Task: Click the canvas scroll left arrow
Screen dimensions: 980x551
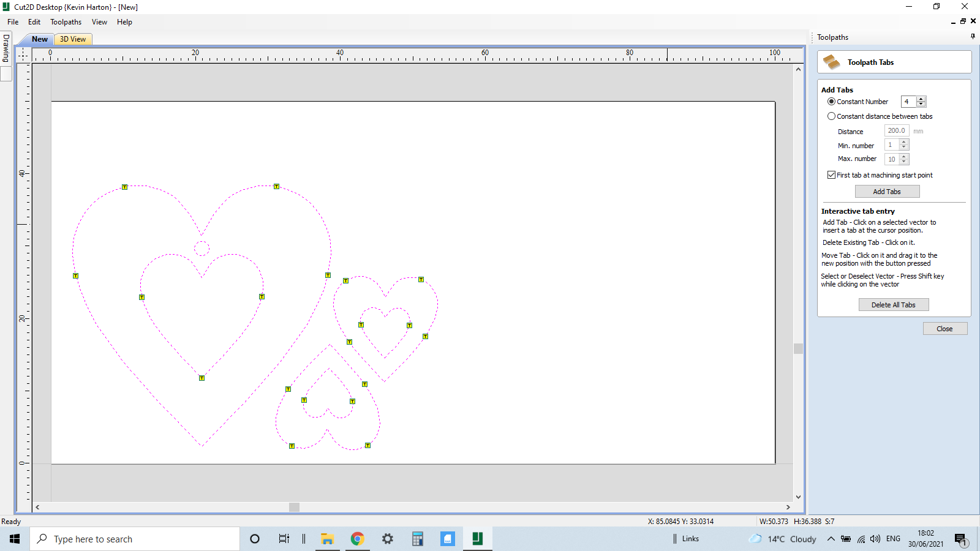Action: [x=37, y=507]
